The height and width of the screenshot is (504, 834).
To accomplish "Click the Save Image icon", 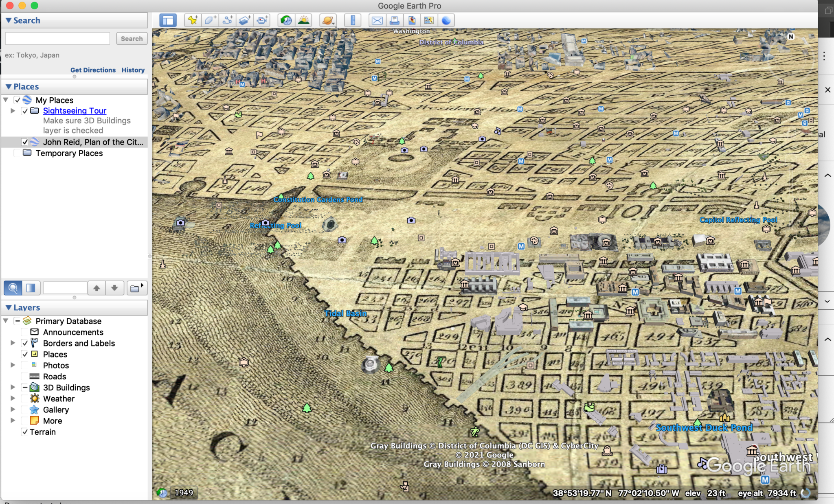I will pos(412,20).
